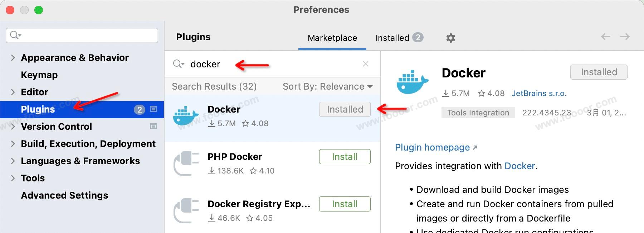Navigate back with the left arrow
The width and height of the screenshot is (644, 233).
pos(606,37)
